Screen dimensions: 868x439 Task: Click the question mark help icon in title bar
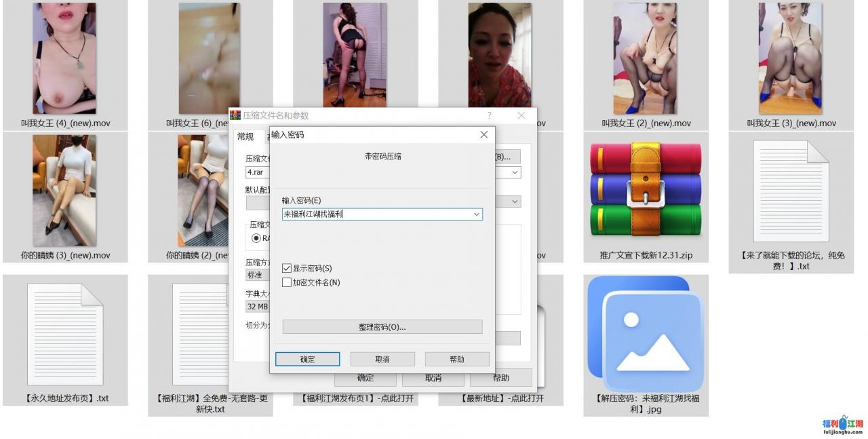489,116
